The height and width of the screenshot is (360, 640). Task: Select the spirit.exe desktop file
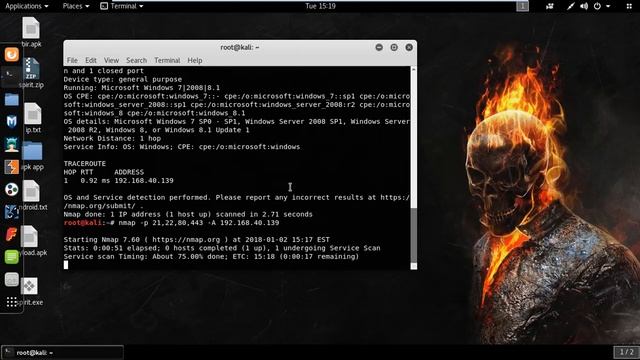coord(30,291)
